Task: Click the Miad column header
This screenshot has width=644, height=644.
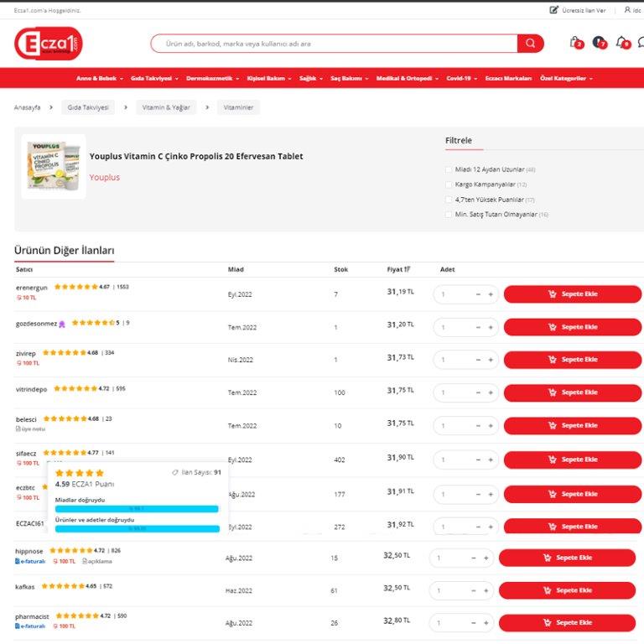Action: click(236, 269)
